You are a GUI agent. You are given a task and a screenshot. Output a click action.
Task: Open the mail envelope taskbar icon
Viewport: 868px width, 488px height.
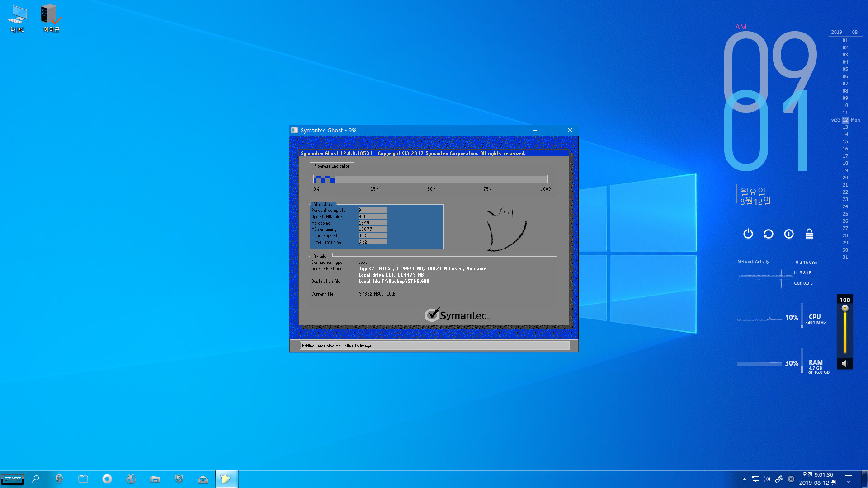[x=203, y=479]
